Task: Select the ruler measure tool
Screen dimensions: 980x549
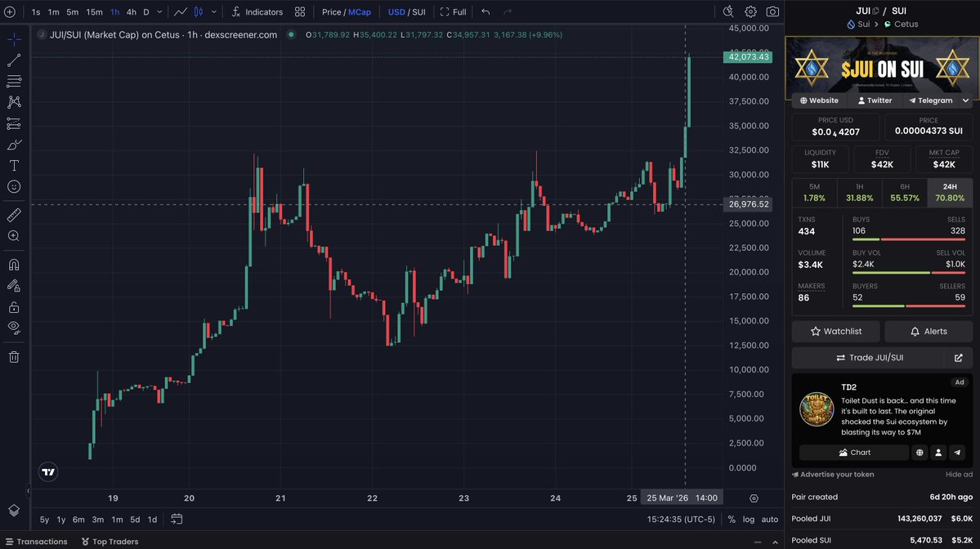Action: 14,215
